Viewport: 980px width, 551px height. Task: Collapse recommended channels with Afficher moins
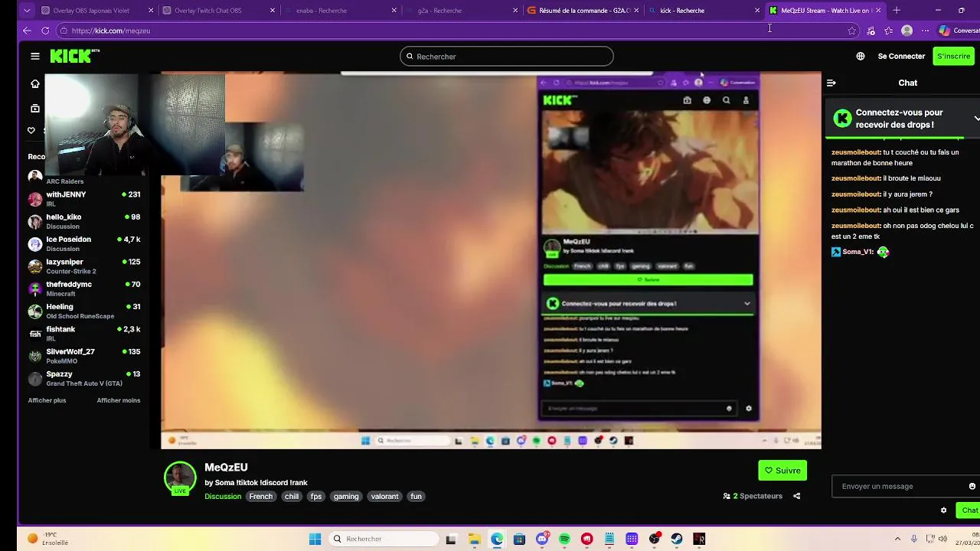click(119, 400)
